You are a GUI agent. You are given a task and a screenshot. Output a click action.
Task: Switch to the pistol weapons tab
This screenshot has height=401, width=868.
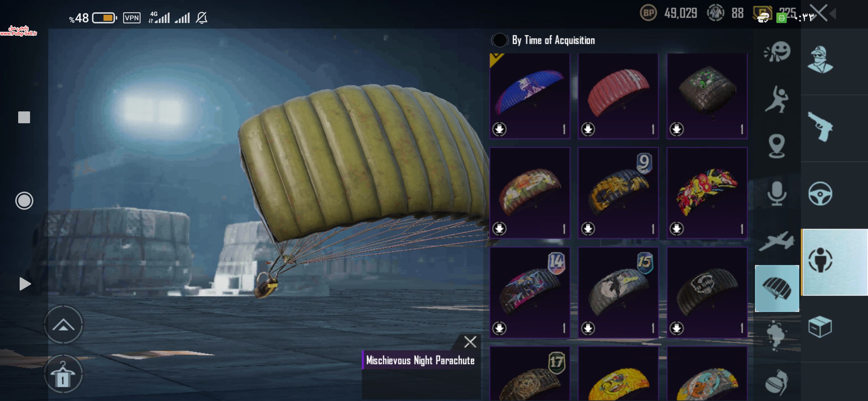[x=821, y=127]
